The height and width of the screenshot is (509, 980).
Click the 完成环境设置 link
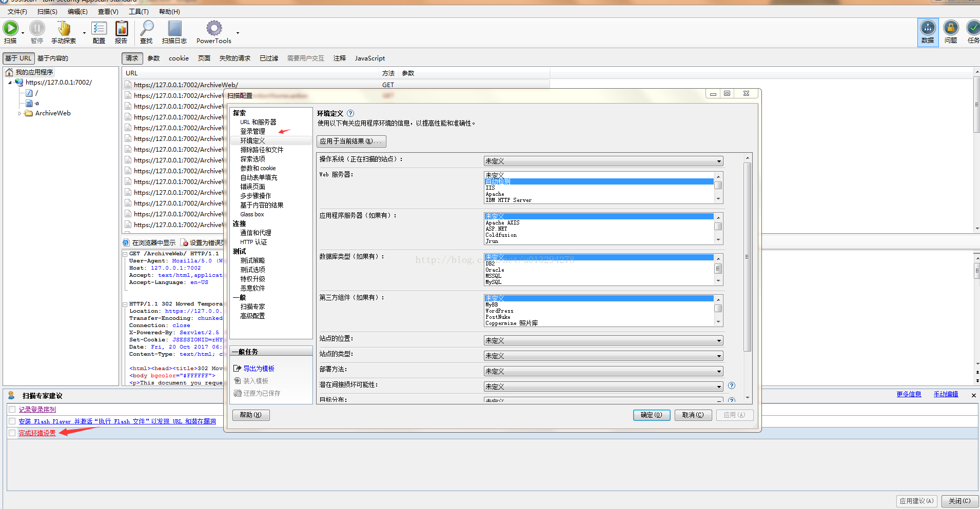tap(37, 433)
